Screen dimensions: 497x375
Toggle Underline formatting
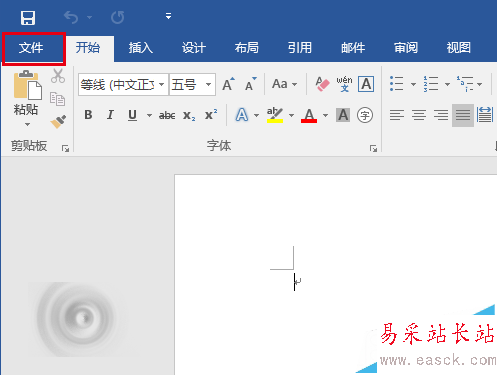(x=132, y=115)
